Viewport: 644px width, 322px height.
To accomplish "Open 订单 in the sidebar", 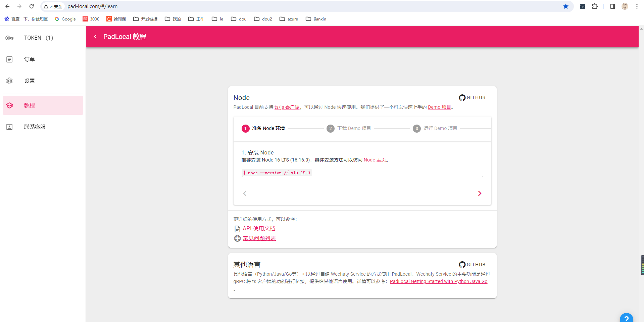I will (x=43, y=59).
